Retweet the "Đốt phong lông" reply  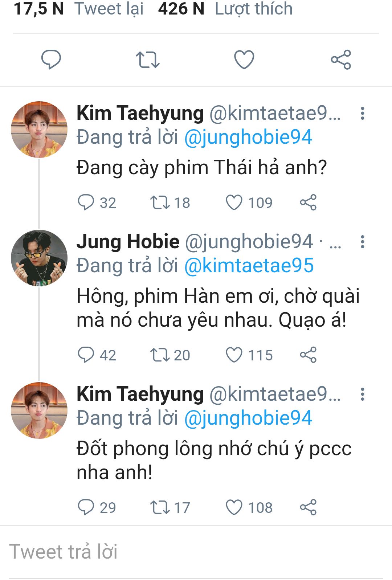pos(160,507)
